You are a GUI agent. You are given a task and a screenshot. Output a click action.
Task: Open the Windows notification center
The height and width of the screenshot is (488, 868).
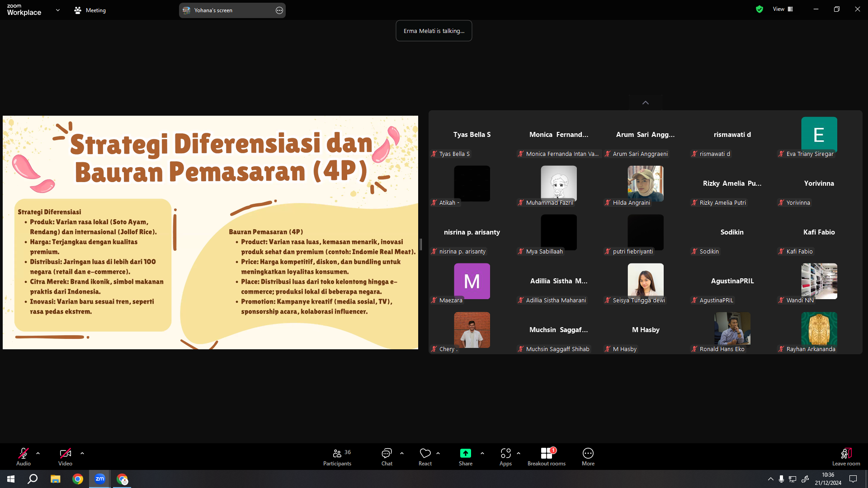pos(853,479)
